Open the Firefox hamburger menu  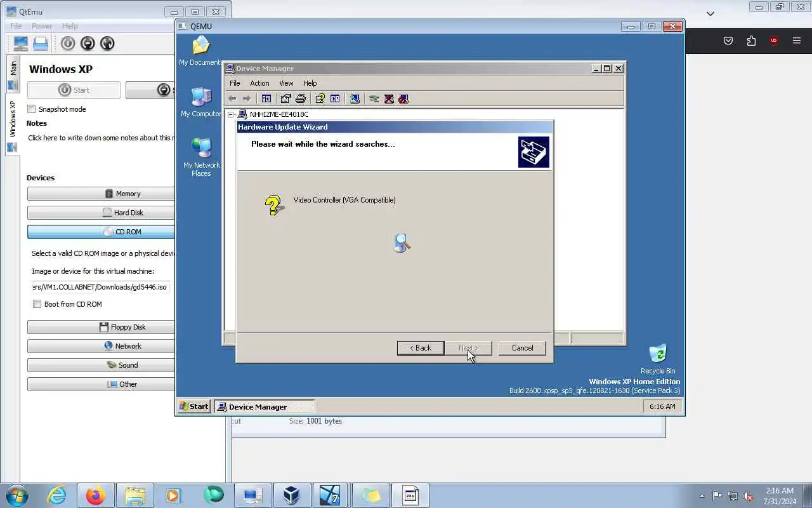click(x=797, y=41)
